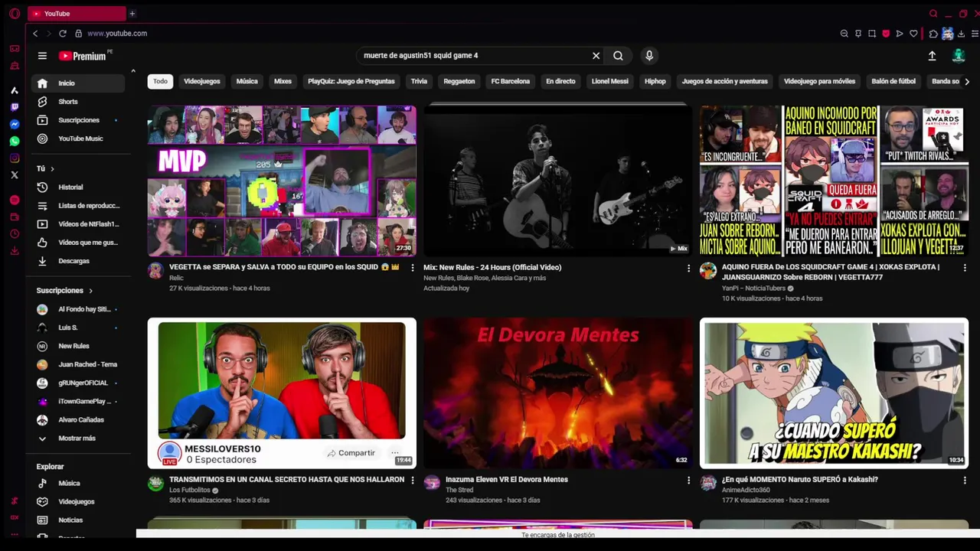
Task: Show more filter chips with right arrow
Action: [x=967, y=82]
